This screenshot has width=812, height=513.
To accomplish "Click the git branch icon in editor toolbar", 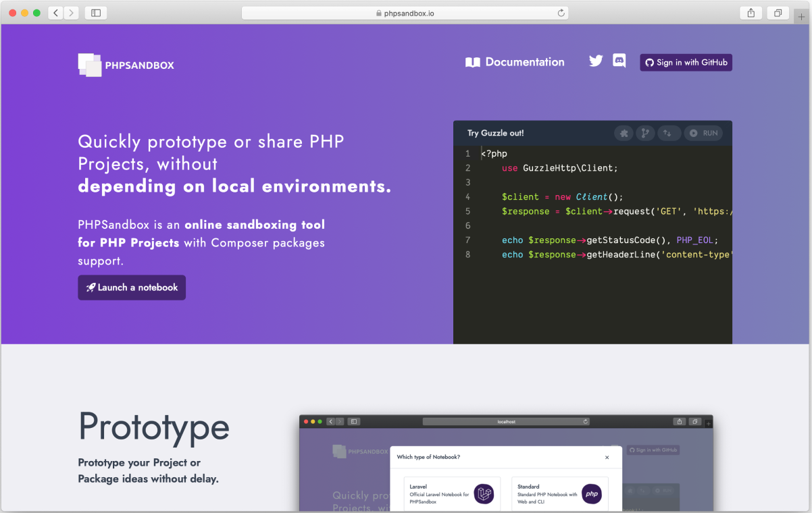I will coord(645,133).
